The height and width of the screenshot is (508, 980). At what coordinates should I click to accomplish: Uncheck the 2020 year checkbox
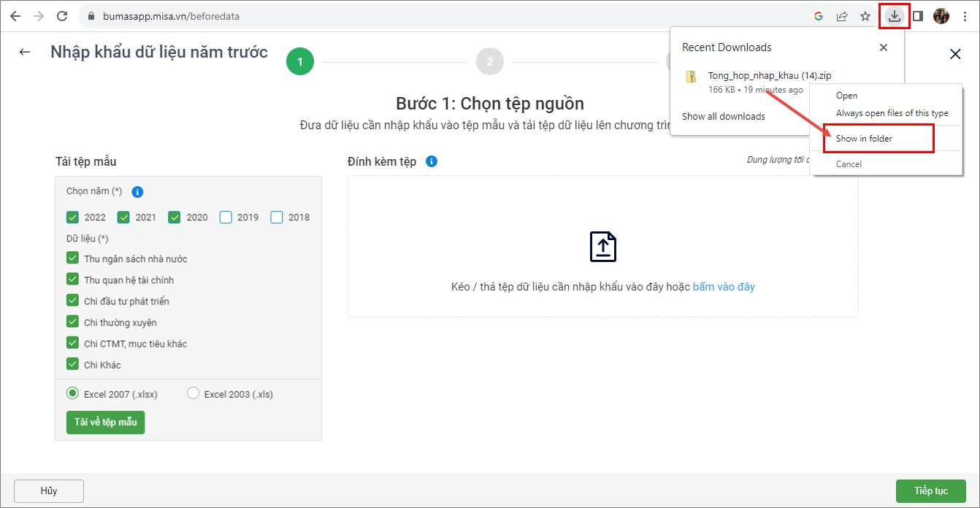point(175,217)
